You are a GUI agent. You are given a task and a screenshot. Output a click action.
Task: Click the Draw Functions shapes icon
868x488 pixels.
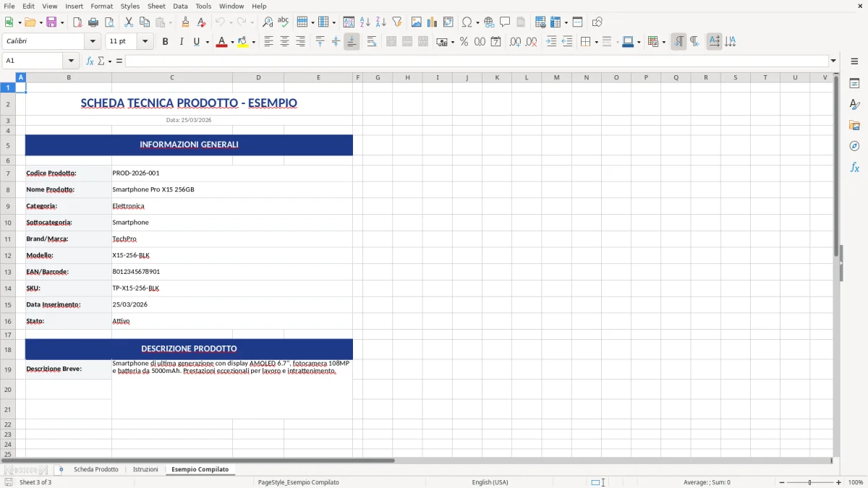tap(597, 22)
